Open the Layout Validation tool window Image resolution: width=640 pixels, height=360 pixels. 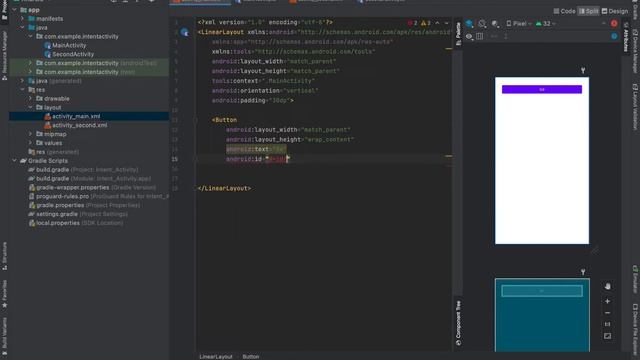coord(636,107)
